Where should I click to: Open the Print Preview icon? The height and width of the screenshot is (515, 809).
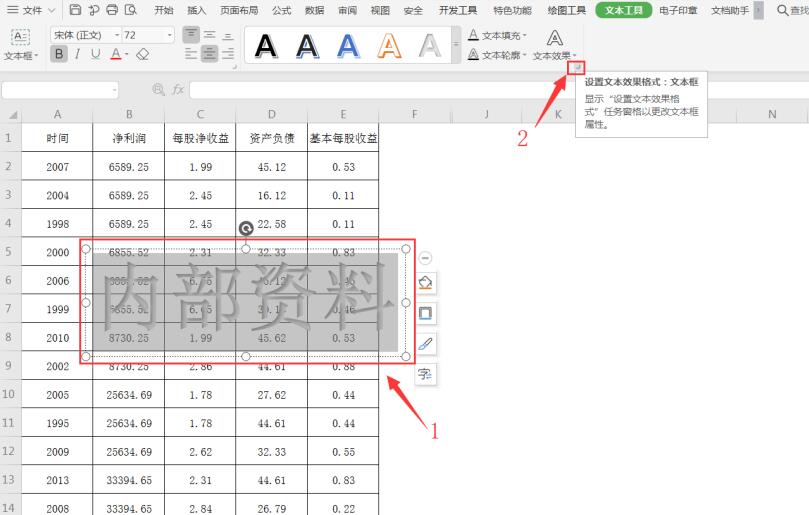click(x=131, y=10)
